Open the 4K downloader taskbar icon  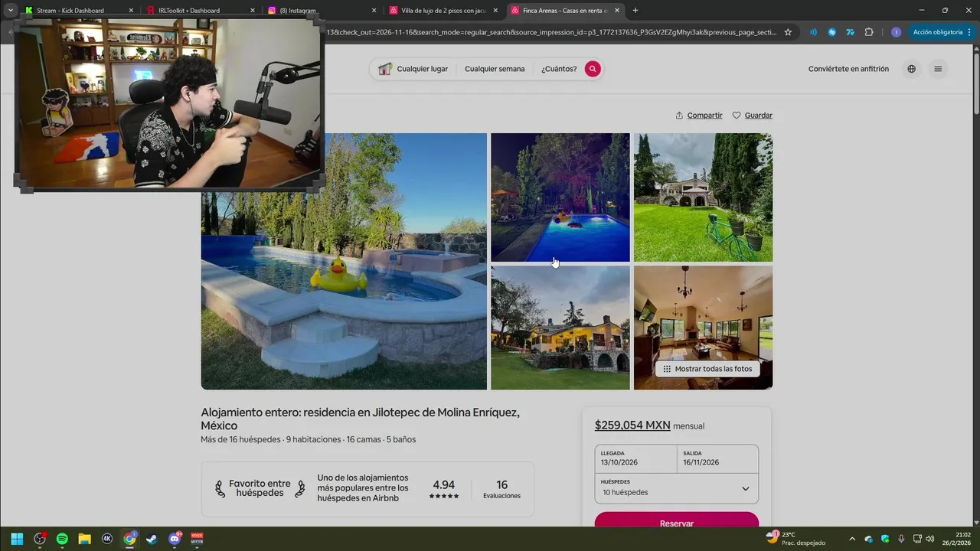pyautogui.click(x=107, y=539)
